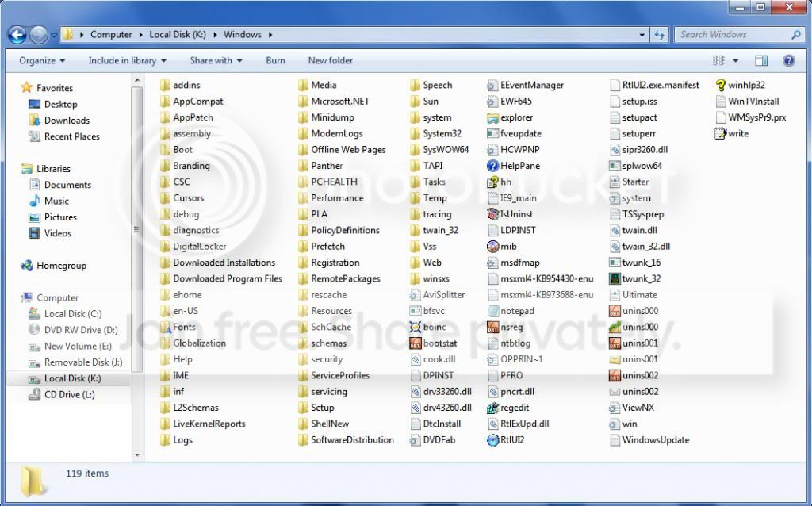Toggle the preview pane button
Screen dimensions: 812x506
coord(760,60)
